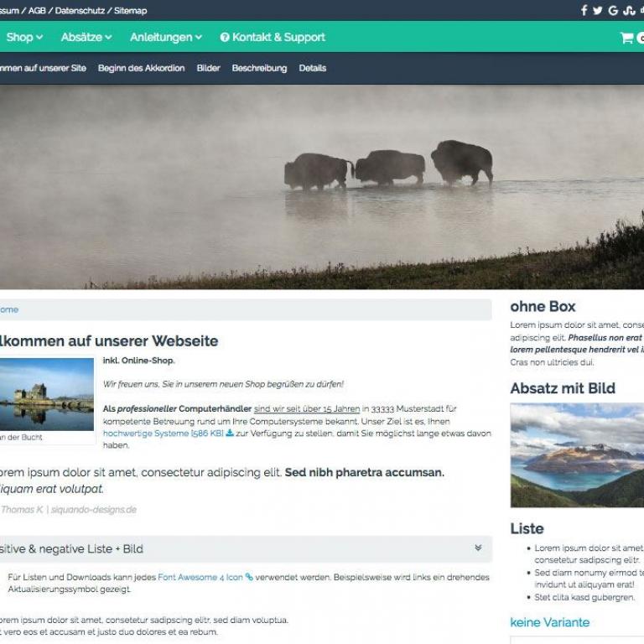Select Details in the sub navigation
This screenshot has height=644, width=644.
[x=313, y=68]
